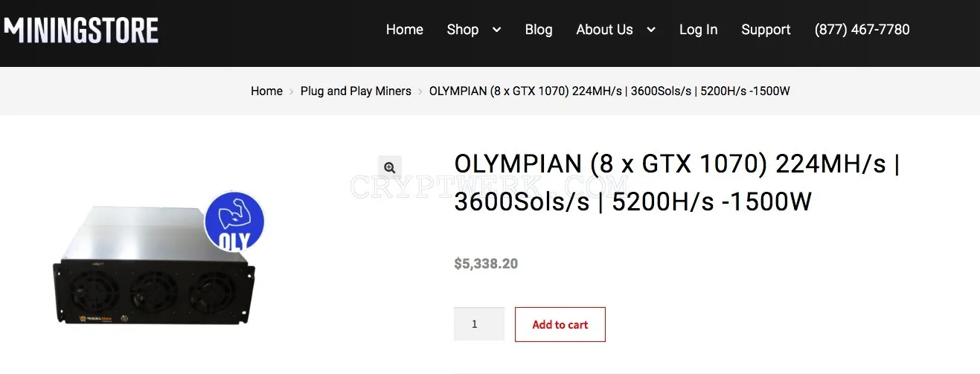The image size is (980, 374).
Task: Open the About Us menu item
Action: pyautogui.click(x=604, y=30)
